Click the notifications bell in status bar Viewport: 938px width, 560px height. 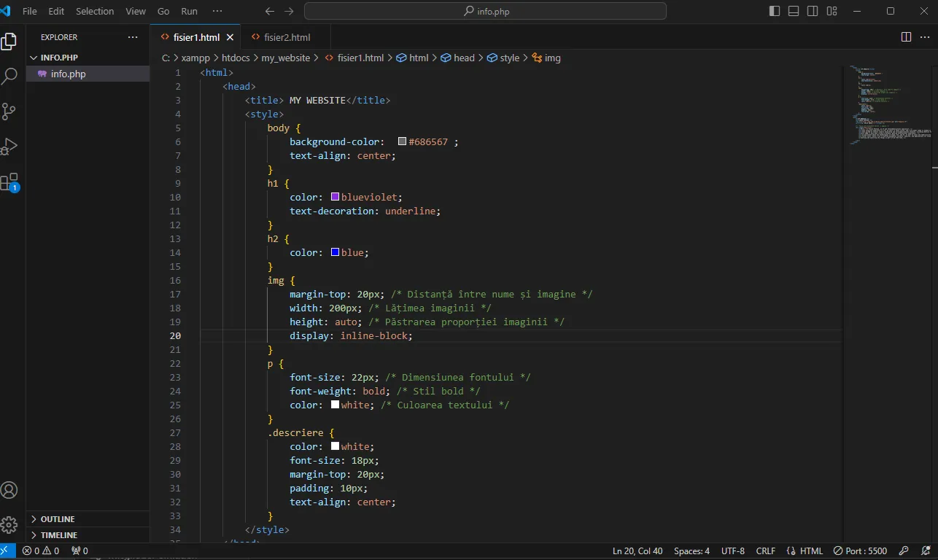click(x=926, y=551)
